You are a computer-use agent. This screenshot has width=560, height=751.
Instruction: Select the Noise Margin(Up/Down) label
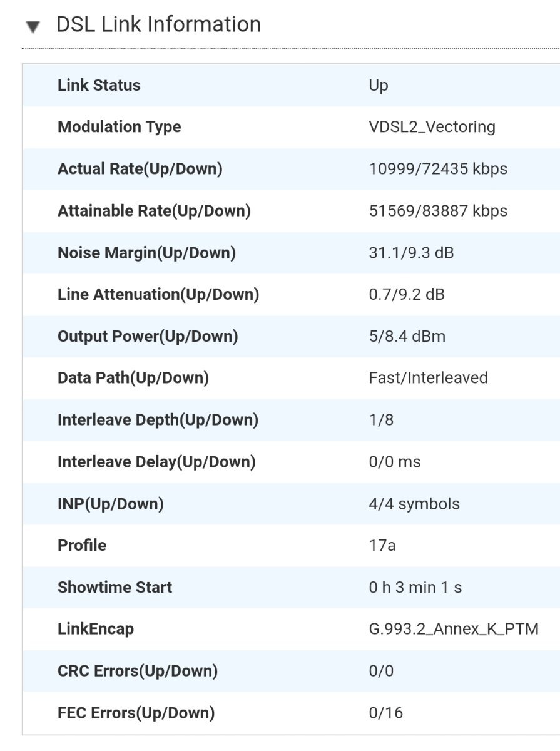point(146,253)
